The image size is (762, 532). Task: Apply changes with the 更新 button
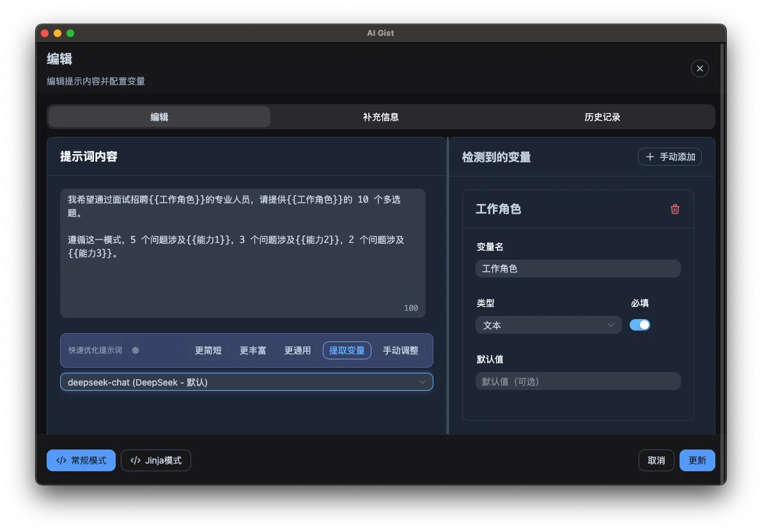point(697,460)
